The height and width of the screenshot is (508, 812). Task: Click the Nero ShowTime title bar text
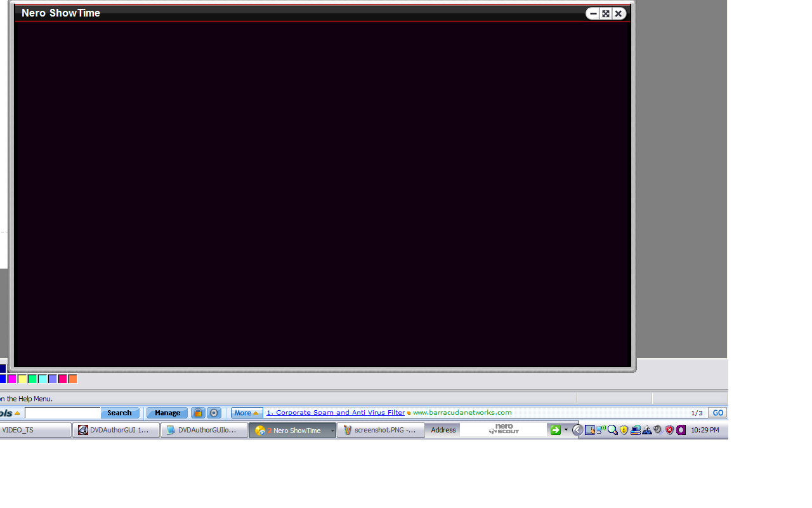[x=61, y=13]
